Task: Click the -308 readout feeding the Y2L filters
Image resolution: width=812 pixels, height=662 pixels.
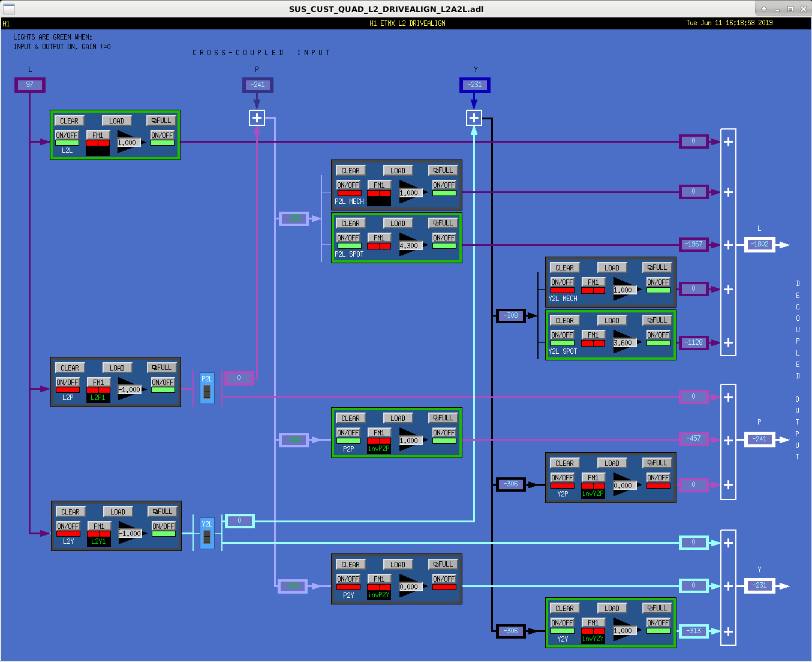Action: click(x=511, y=315)
